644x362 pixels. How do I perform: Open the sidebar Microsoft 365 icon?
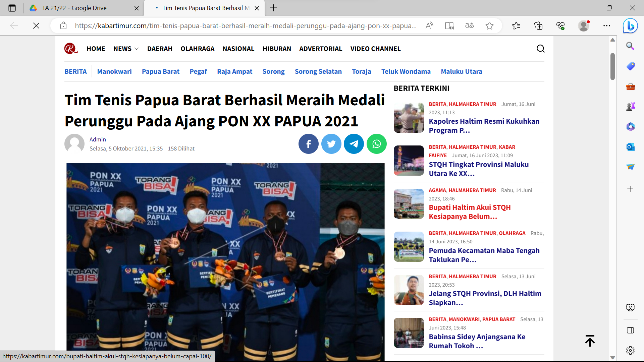(x=630, y=127)
